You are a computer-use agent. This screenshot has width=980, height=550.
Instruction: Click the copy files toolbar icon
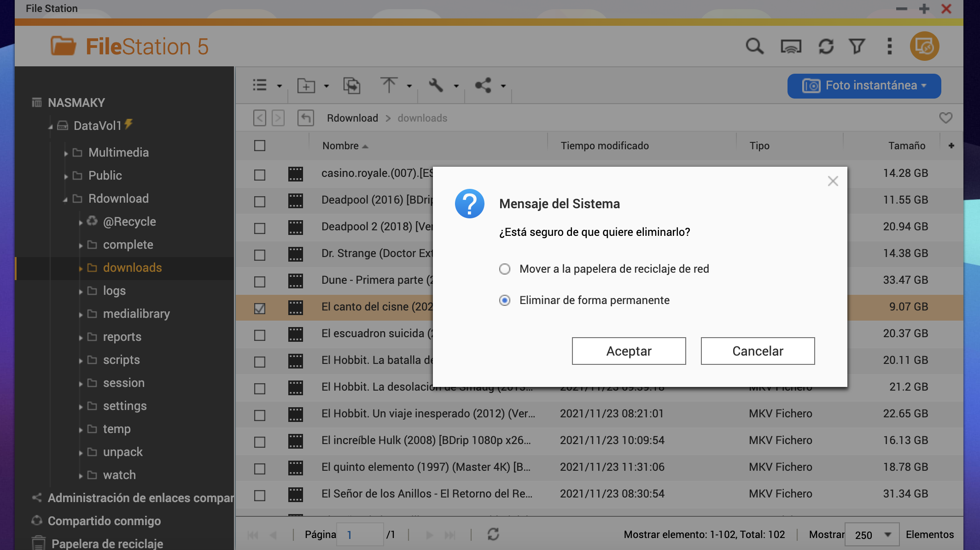coord(352,86)
